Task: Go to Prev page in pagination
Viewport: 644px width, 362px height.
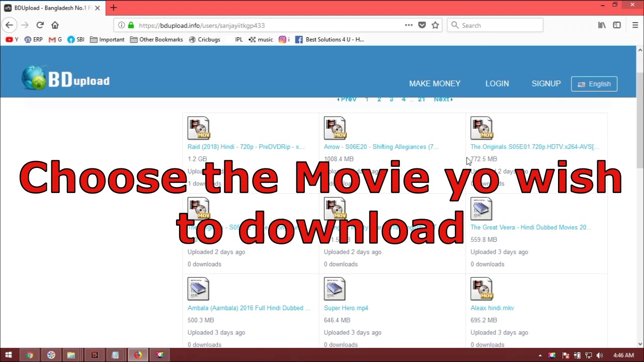Action: click(x=347, y=99)
